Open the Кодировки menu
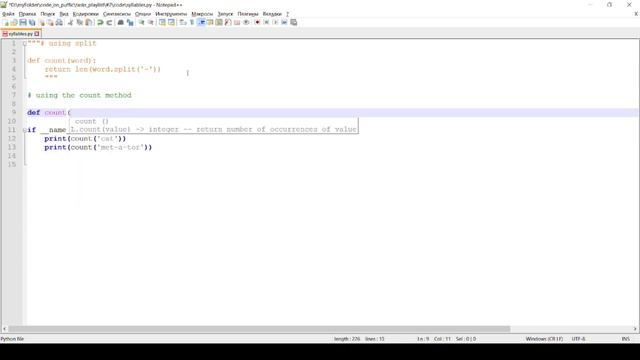This screenshot has width=640, height=360. coord(86,14)
